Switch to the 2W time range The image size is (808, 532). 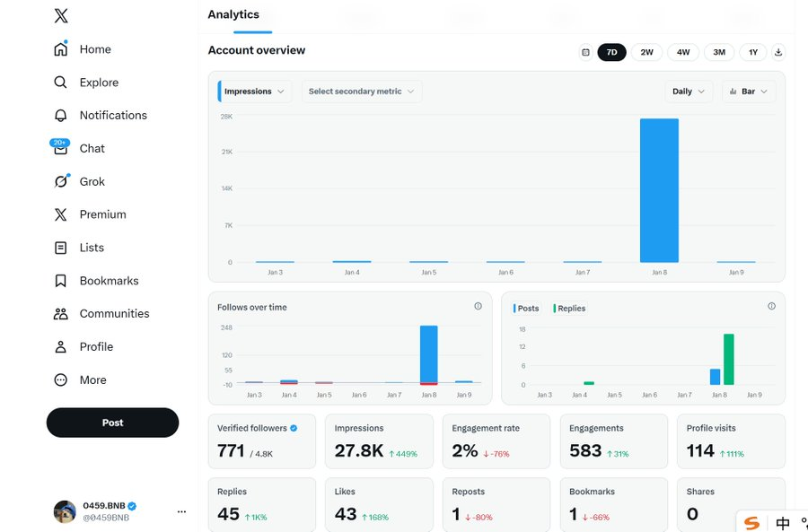(646, 52)
